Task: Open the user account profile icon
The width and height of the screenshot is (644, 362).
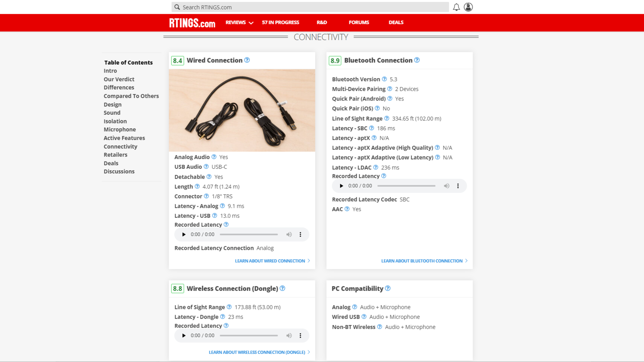Action: (468, 7)
